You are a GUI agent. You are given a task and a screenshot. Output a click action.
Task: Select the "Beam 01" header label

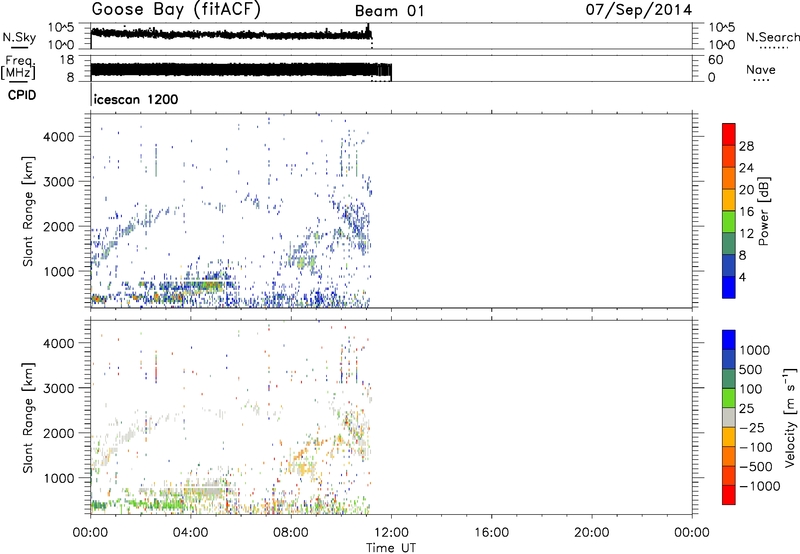coord(389,11)
